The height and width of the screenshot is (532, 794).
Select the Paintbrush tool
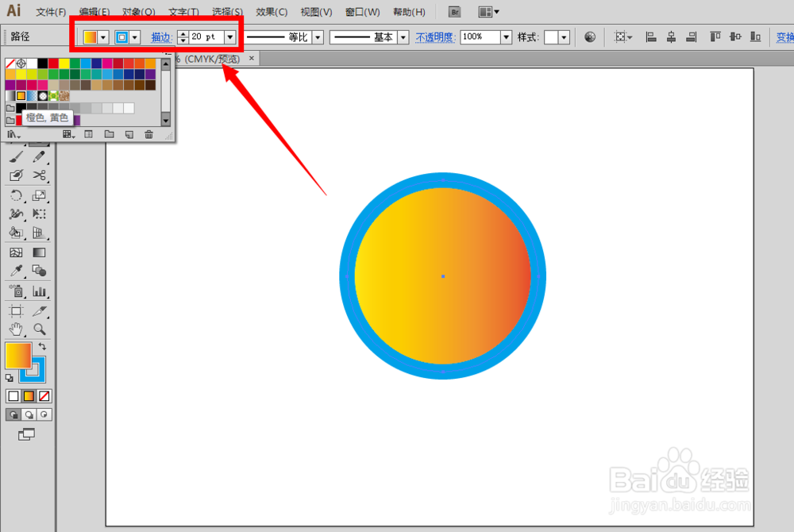[x=16, y=156]
